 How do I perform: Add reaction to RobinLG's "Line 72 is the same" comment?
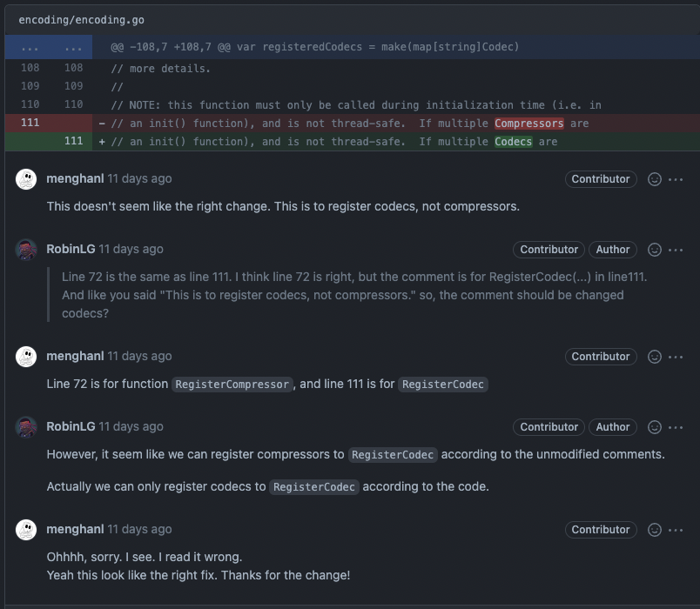[655, 250]
